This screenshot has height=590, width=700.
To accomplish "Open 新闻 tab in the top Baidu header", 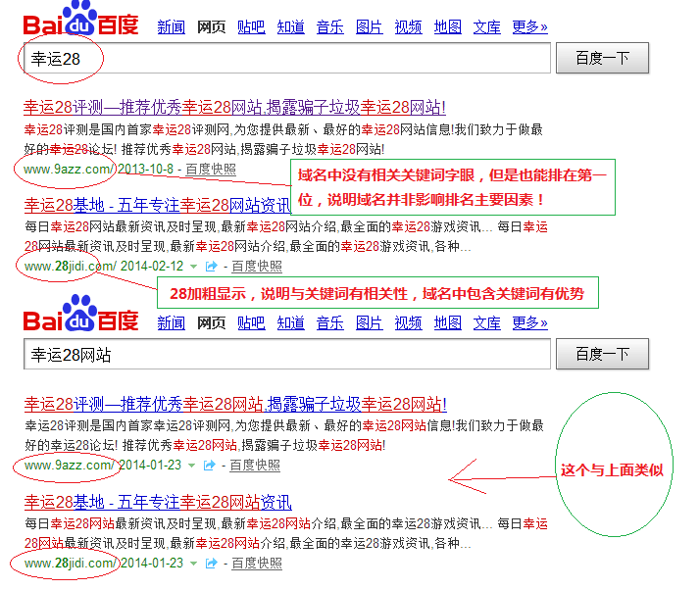I will click(172, 27).
